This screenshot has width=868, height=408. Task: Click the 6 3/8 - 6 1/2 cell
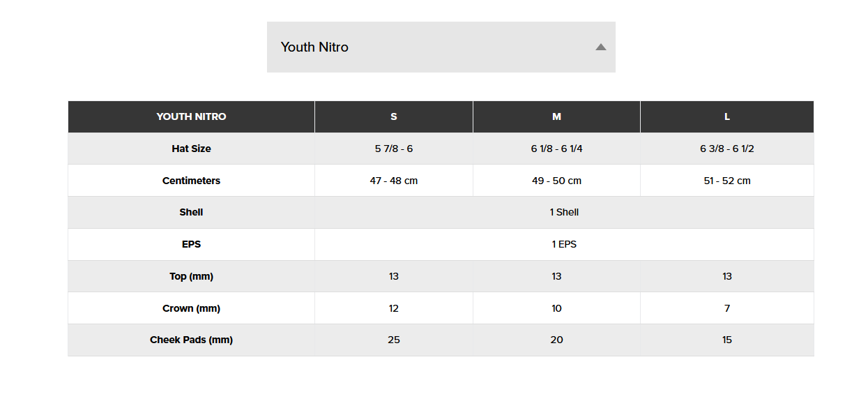(727, 149)
